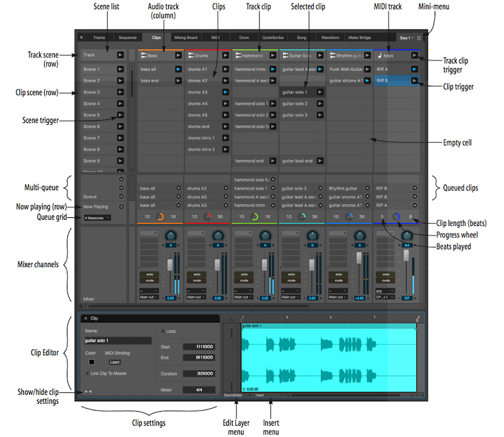Trigger Scene 1 play button
504x437 pixels.
[120, 69]
